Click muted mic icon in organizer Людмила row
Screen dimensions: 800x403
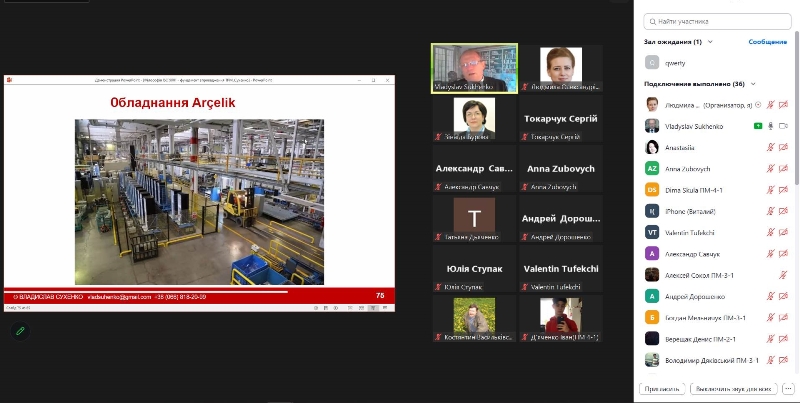coord(770,105)
